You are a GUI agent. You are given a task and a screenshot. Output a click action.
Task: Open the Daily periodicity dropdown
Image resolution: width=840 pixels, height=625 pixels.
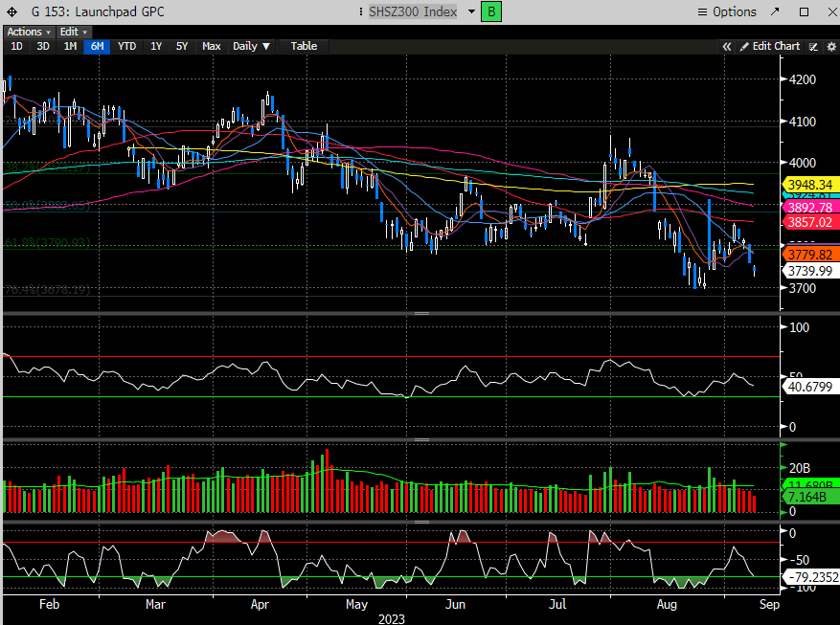pyautogui.click(x=251, y=47)
